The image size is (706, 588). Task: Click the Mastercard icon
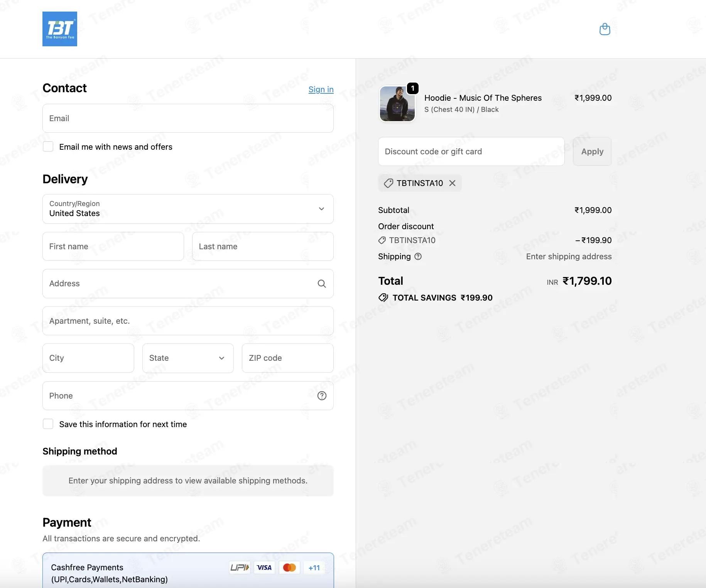(x=289, y=568)
